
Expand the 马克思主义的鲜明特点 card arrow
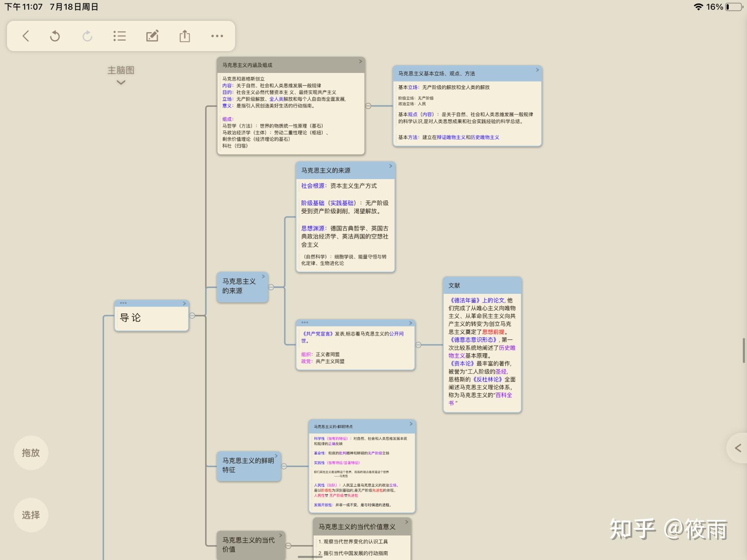click(410, 424)
